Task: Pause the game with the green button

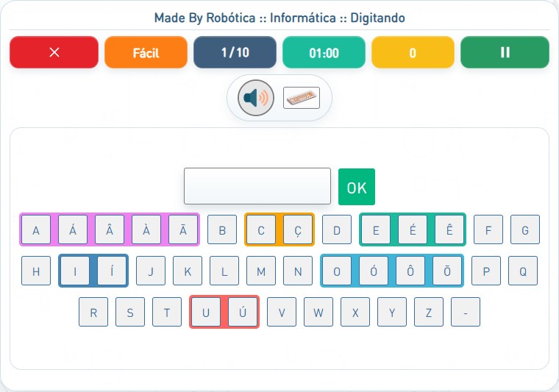Action: [505, 52]
